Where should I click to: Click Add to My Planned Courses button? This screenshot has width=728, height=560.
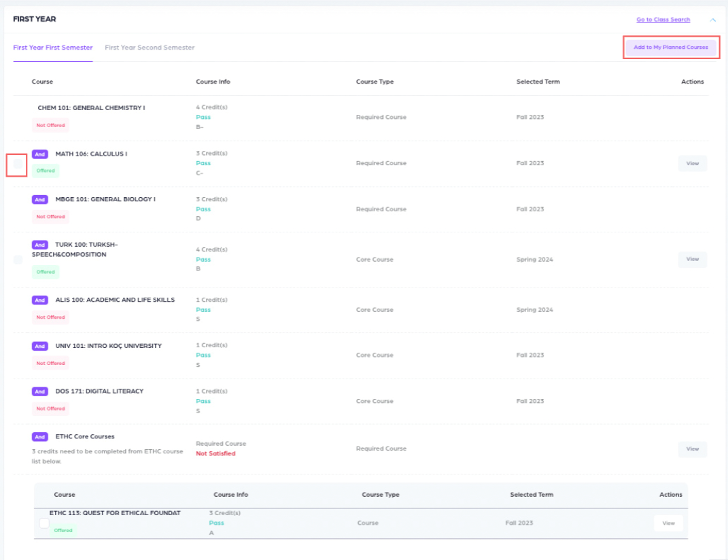[x=671, y=48]
